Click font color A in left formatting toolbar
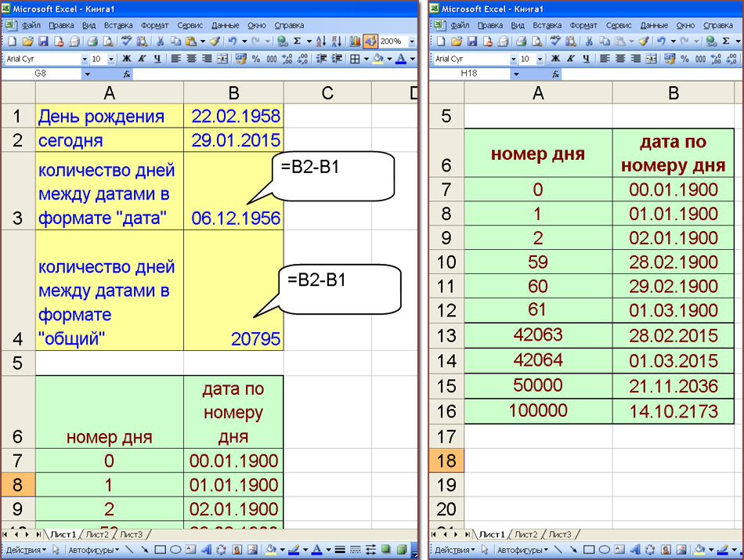The width and height of the screenshot is (744, 560). point(401,59)
